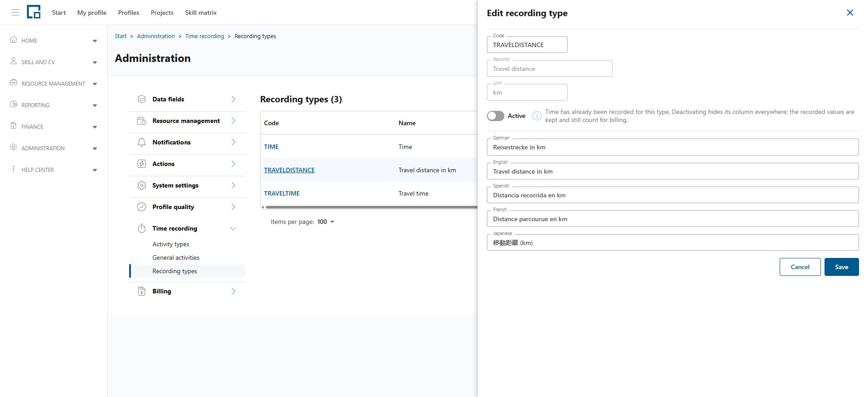
Task: Click the Japanese translation input field
Action: 673,243
